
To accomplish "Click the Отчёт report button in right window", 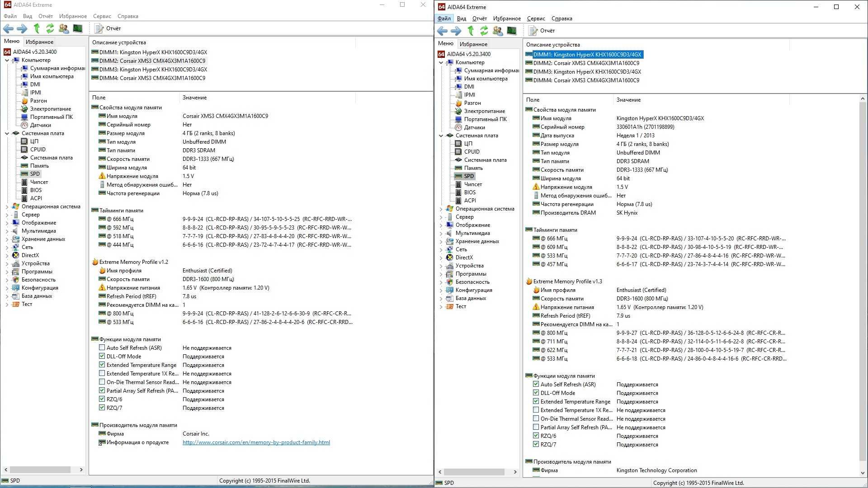I will point(542,31).
